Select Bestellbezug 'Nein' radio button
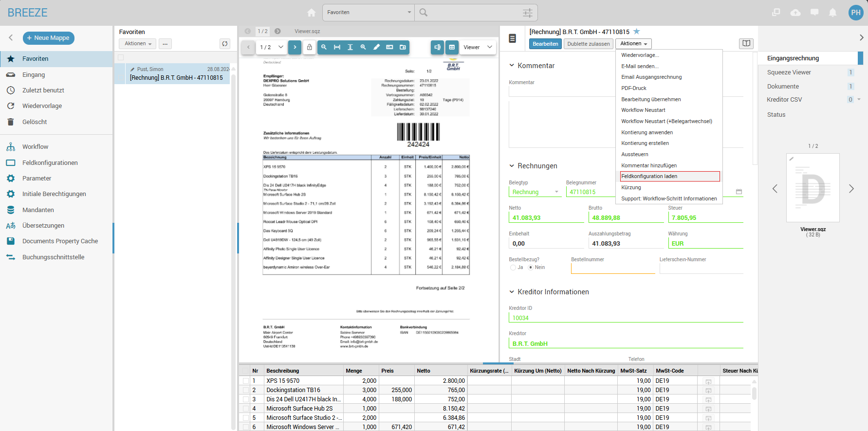868x431 pixels. pyautogui.click(x=531, y=268)
